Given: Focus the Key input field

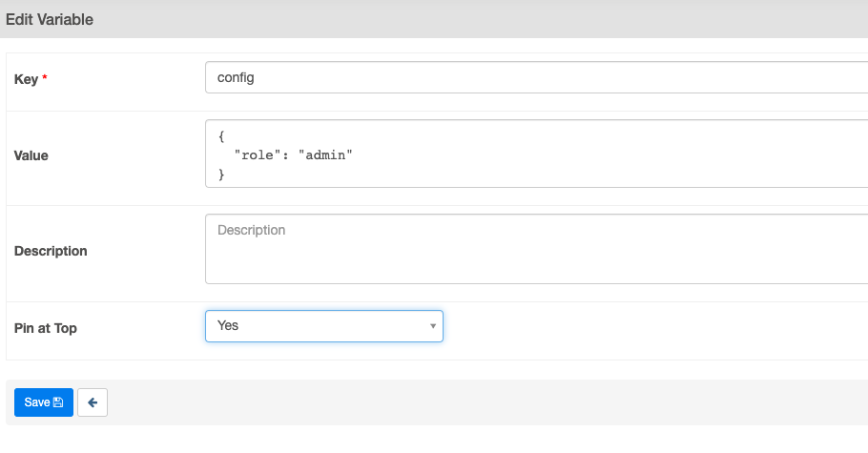Looking at the screenshot, I should (x=534, y=78).
